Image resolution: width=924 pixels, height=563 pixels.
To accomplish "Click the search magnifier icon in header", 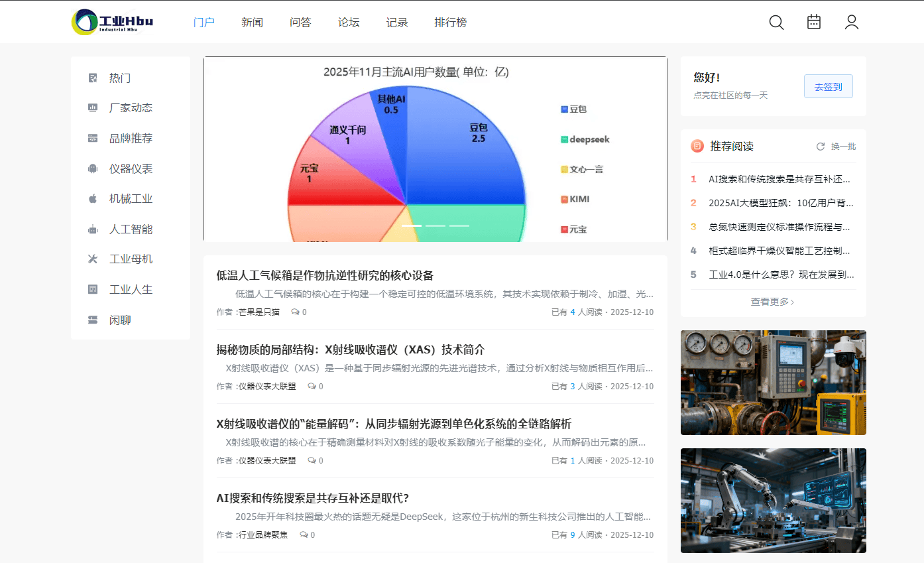I will point(776,23).
